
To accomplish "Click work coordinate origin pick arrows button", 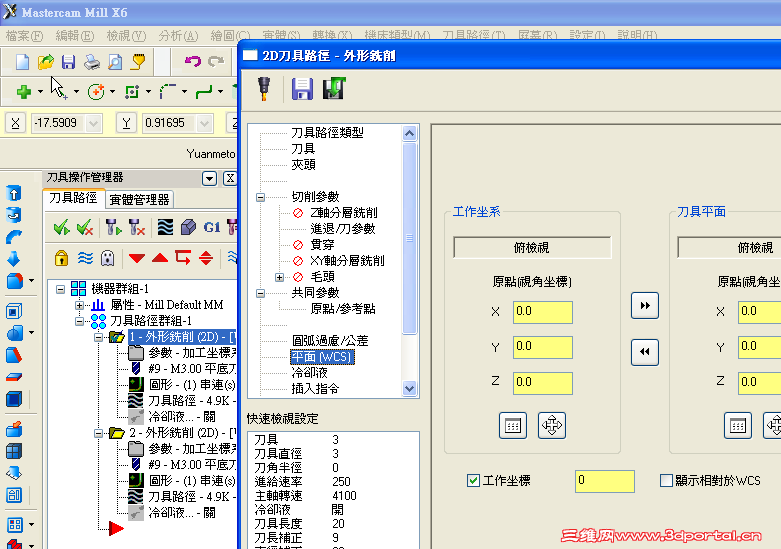I will (551, 425).
